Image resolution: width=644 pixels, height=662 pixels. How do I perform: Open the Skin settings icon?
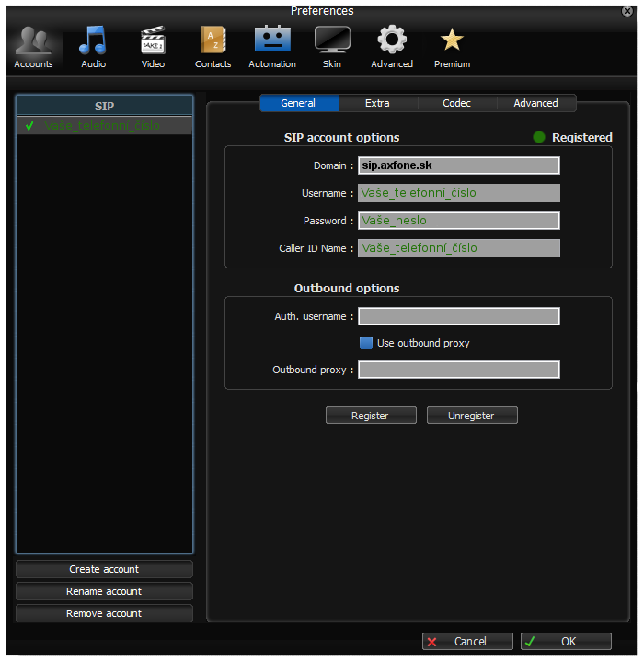pyautogui.click(x=332, y=46)
